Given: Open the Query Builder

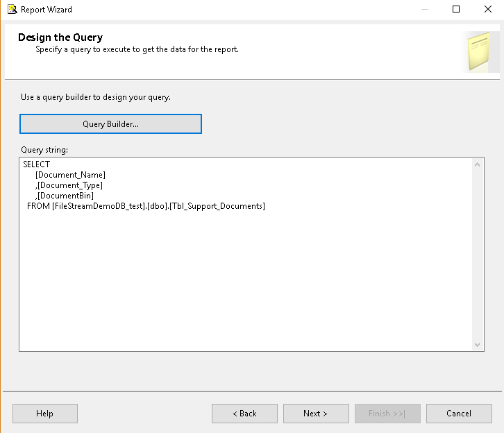Looking at the screenshot, I should click(x=110, y=124).
